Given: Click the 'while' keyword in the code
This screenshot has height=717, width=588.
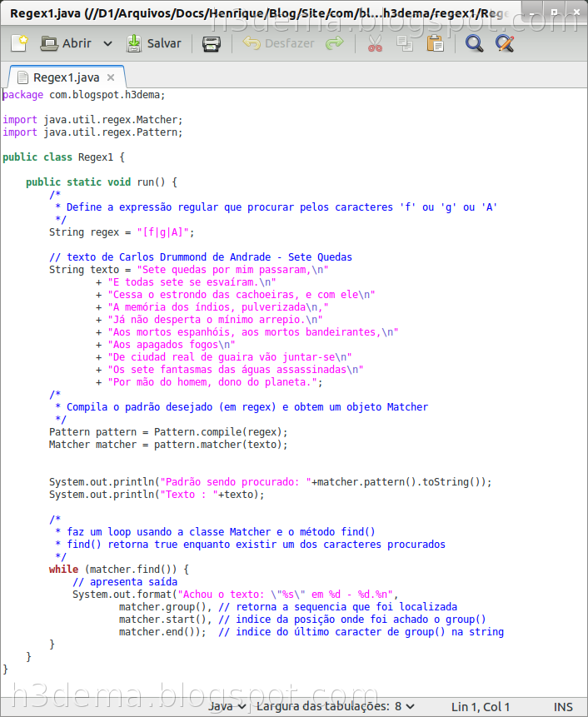Looking at the screenshot, I should [63, 570].
